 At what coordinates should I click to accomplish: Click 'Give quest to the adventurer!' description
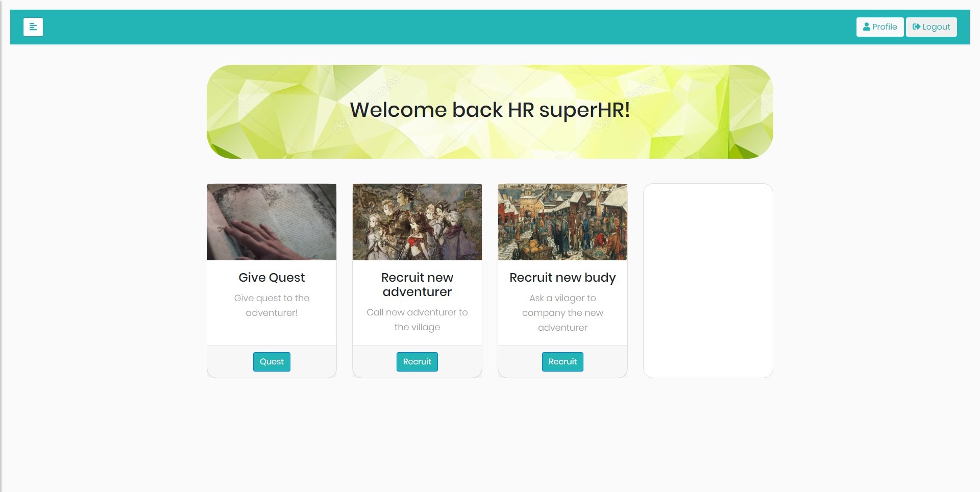(x=272, y=305)
